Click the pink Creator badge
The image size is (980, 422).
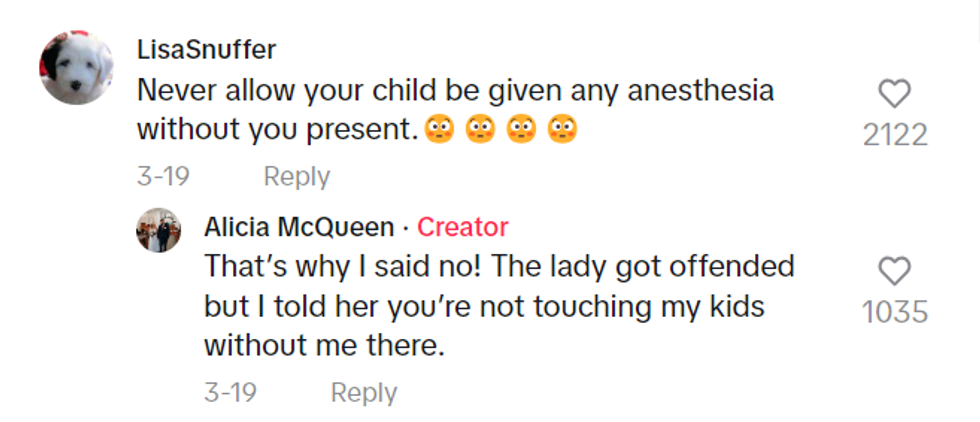tap(462, 227)
